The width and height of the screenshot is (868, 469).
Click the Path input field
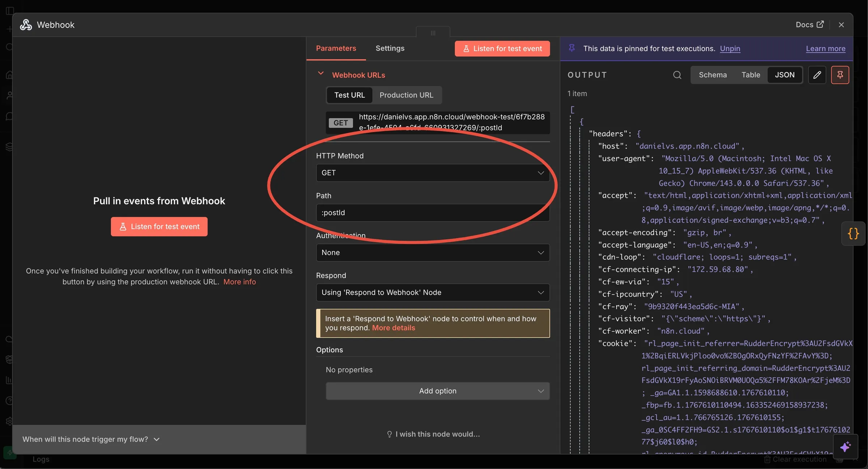point(433,213)
